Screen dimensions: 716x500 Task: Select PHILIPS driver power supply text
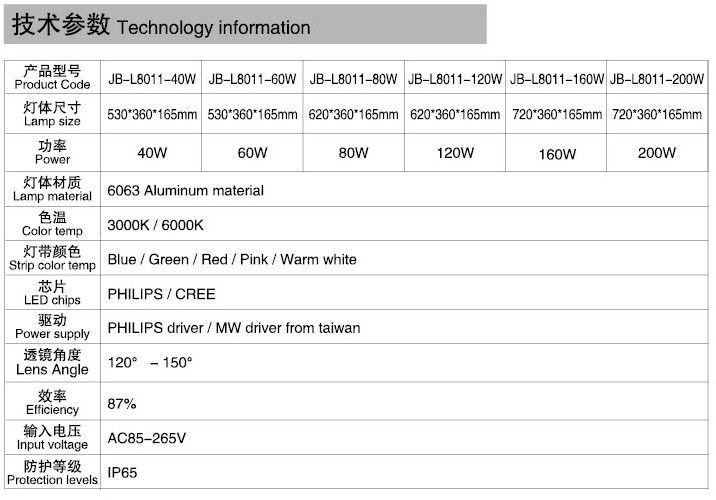[x=234, y=328]
